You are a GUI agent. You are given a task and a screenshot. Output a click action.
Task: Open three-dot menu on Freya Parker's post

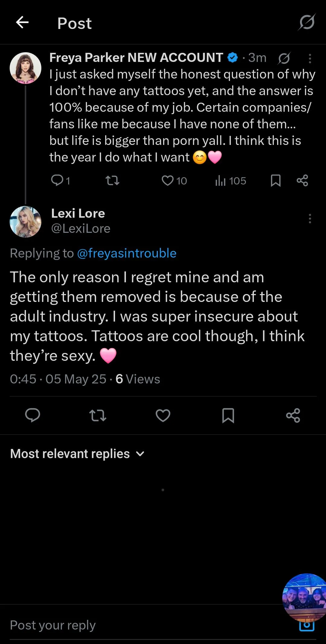tap(310, 58)
